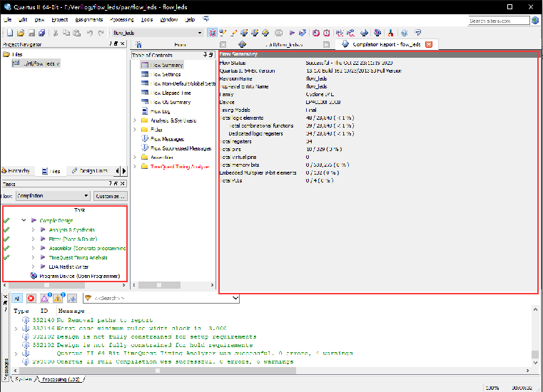Expand message 332146 row
Viewport: 543px width, 392px height.
coord(16,329)
